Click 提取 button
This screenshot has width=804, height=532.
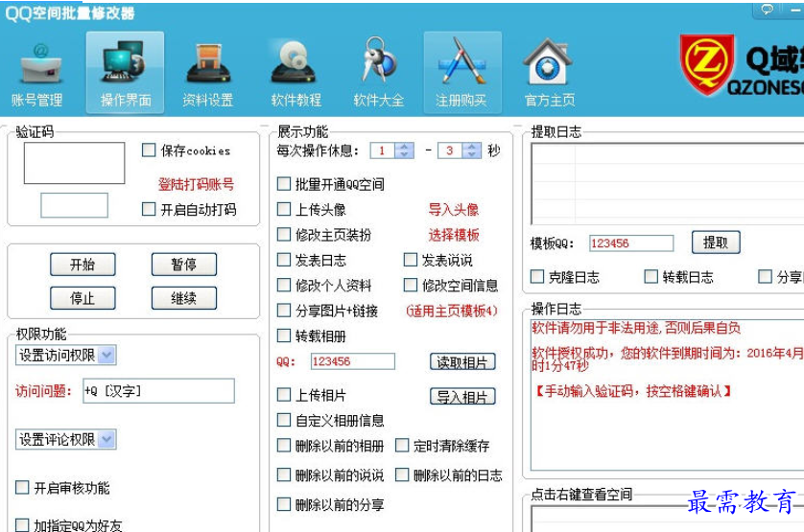pos(716,243)
